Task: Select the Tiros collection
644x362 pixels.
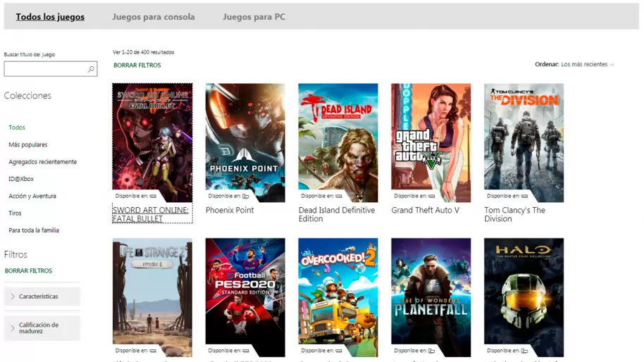Action: coord(15,213)
